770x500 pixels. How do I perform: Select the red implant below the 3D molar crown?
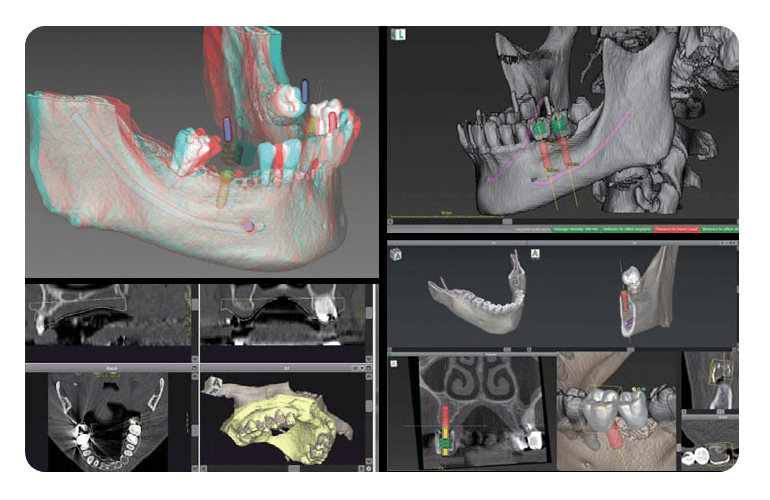pos(615,437)
